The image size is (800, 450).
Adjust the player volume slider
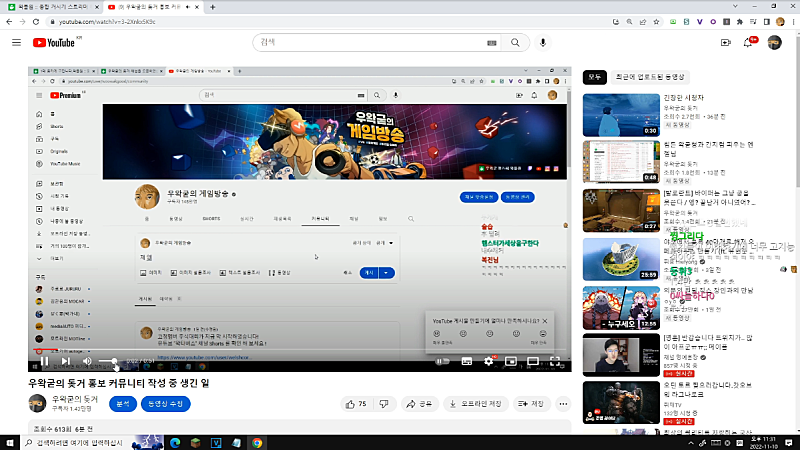click(112, 361)
